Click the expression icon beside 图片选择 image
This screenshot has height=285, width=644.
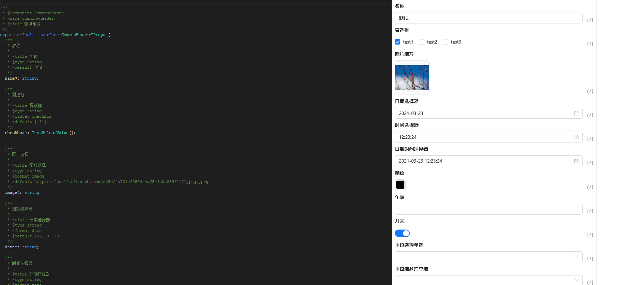[590, 91]
